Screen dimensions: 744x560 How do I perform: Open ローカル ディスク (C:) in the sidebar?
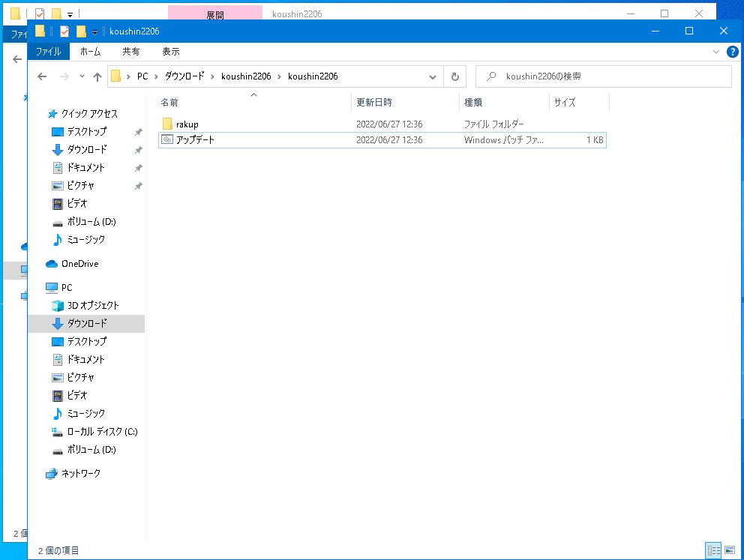(102, 432)
